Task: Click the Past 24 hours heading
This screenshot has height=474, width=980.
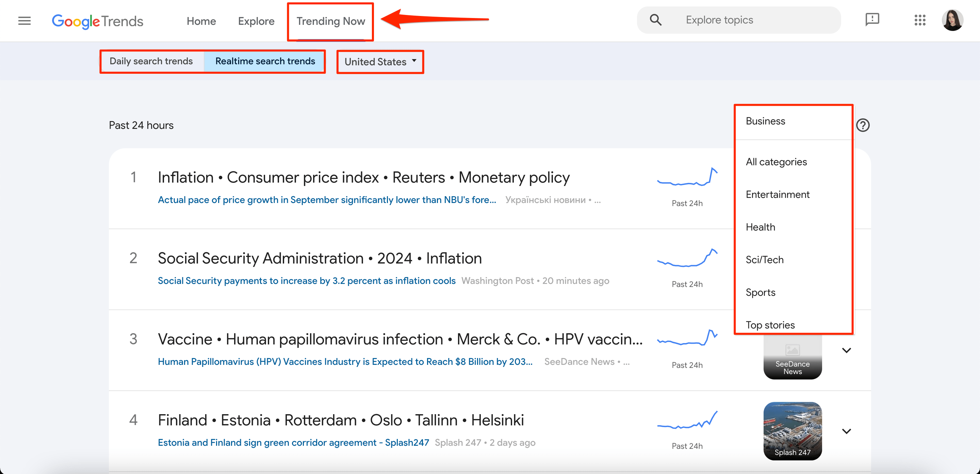Action: (x=141, y=125)
